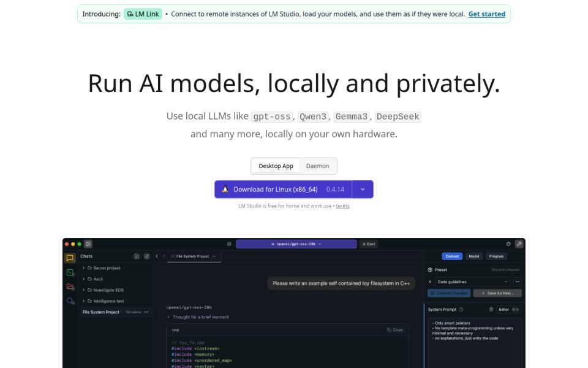Switch to the Program tab

point(496,256)
